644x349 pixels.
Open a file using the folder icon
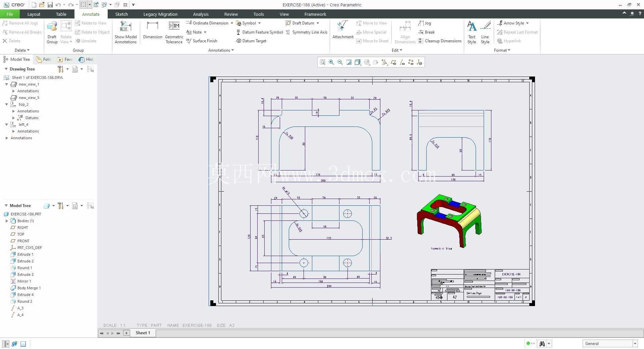(x=42, y=5)
